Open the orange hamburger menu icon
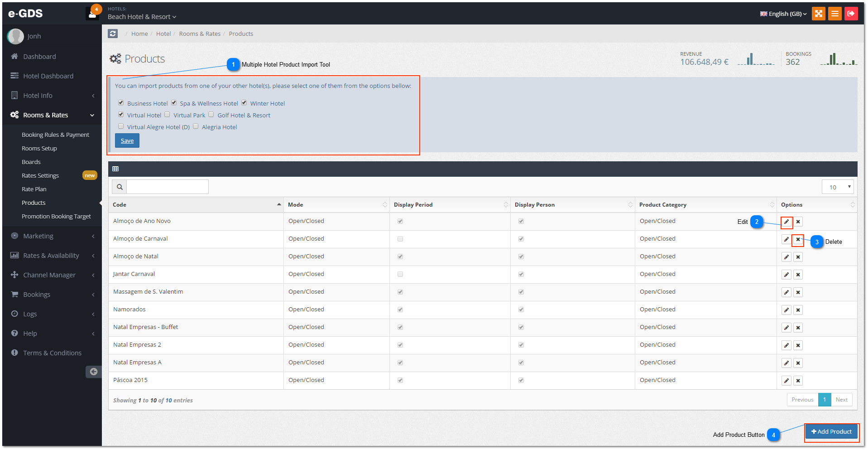 coord(834,14)
